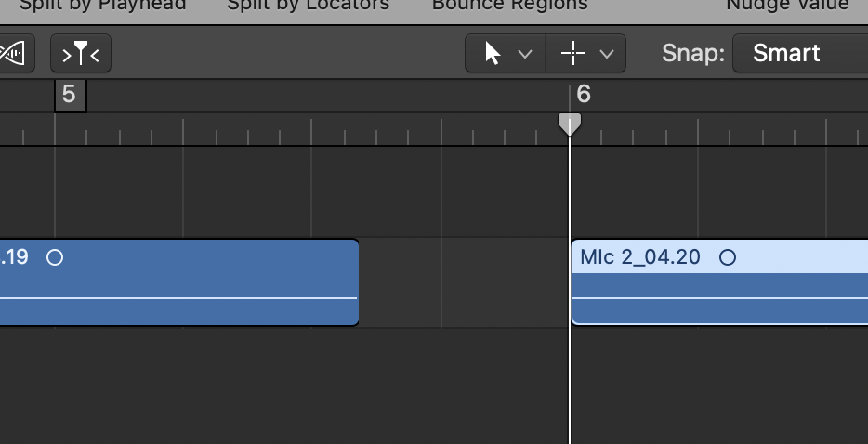
Task: Open the Marquee tool dropdown chevron
Action: (607, 54)
